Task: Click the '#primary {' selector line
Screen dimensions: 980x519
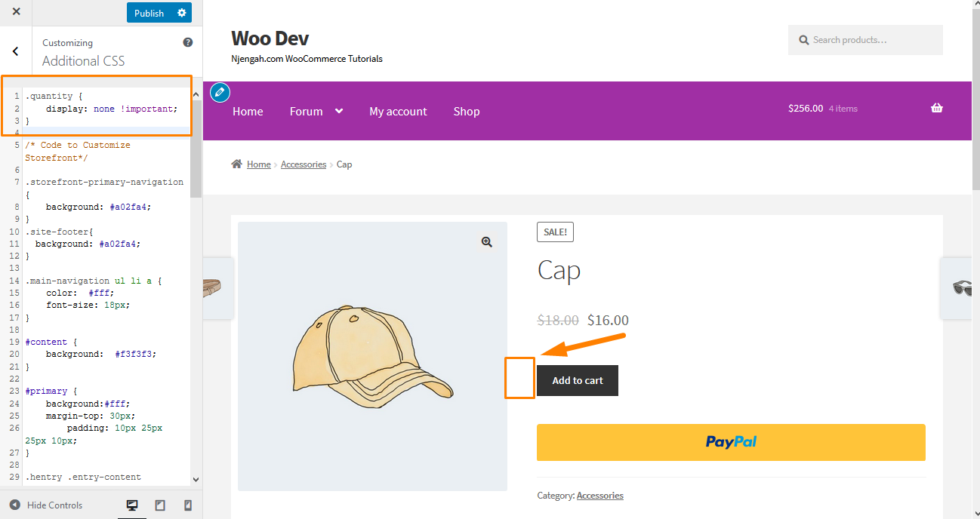Action: coord(51,391)
